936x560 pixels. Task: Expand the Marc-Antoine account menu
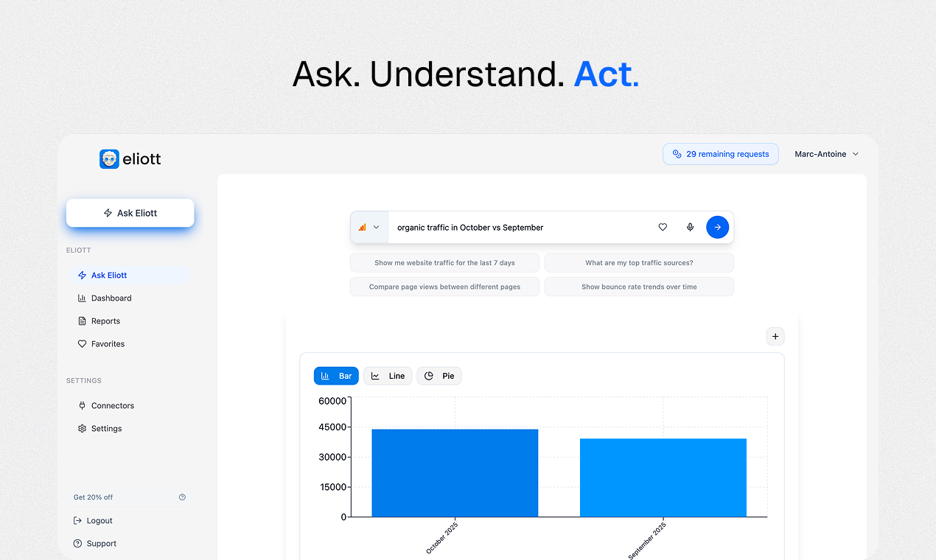(x=825, y=154)
